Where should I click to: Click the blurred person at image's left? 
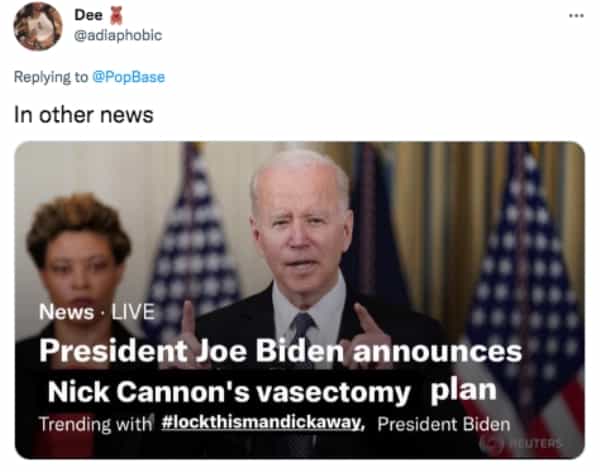coord(77,291)
